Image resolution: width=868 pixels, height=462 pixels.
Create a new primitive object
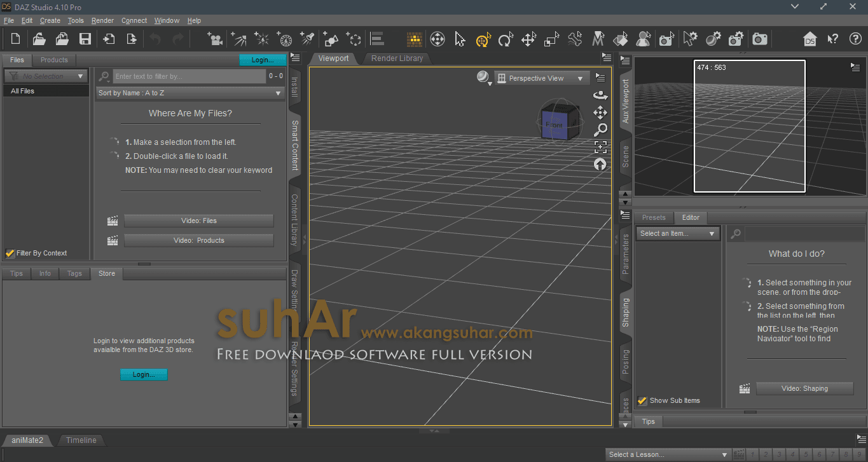click(x=331, y=39)
